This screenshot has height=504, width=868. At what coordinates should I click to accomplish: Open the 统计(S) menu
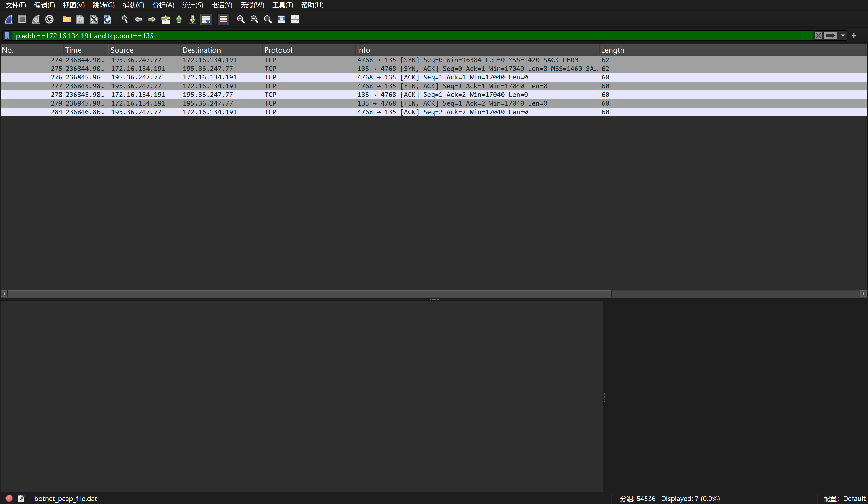point(192,5)
